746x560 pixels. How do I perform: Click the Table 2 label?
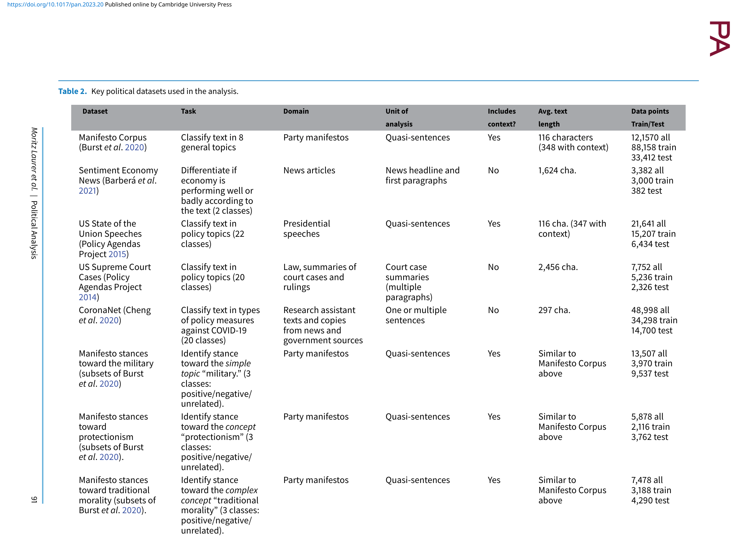73,91
